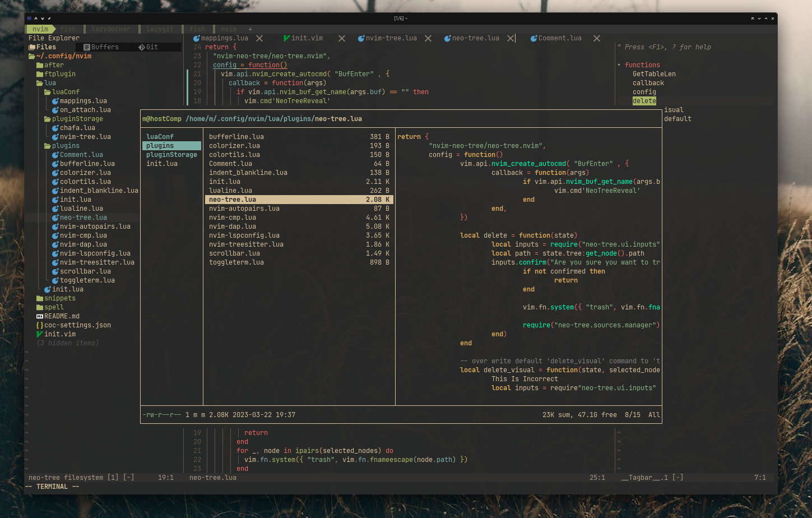Open nvim-treesitter.lua in the file tree

[97, 262]
